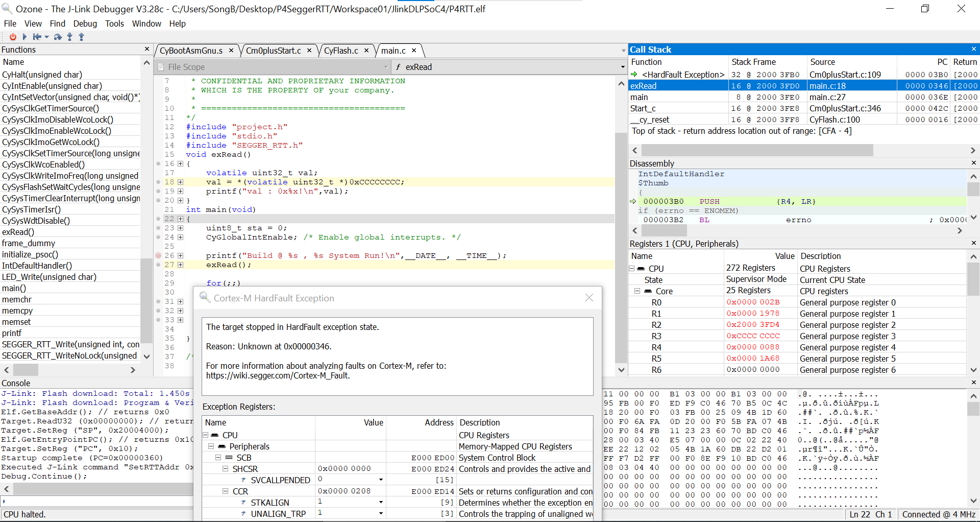Close the CyFlash.c tab

tap(366, 50)
